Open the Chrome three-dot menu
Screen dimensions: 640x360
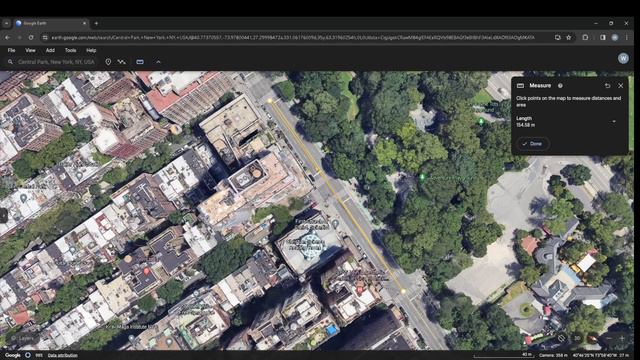pyautogui.click(x=627, y=37)
